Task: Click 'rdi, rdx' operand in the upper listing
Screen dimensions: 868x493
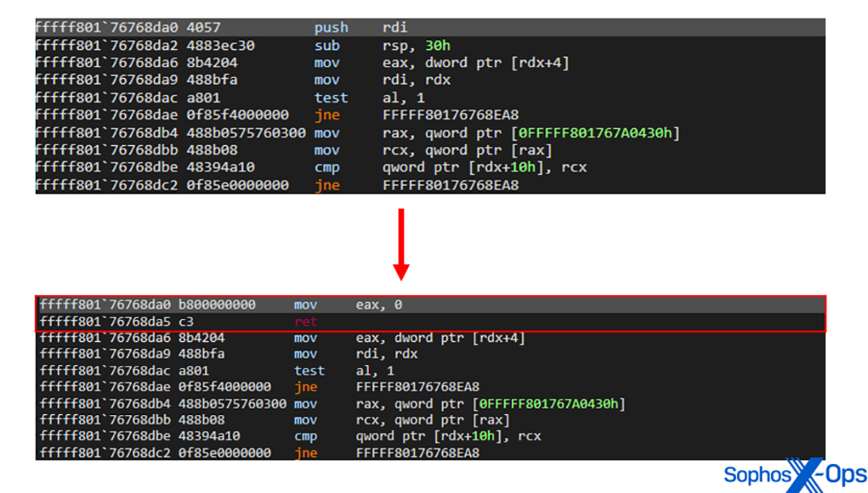Action: point(417,80)
